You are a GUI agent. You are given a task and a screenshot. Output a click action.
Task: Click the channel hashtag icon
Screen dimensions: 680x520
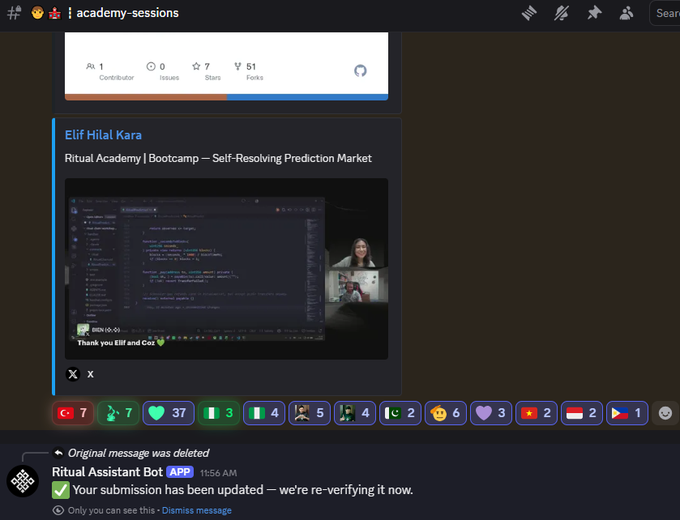14,13
